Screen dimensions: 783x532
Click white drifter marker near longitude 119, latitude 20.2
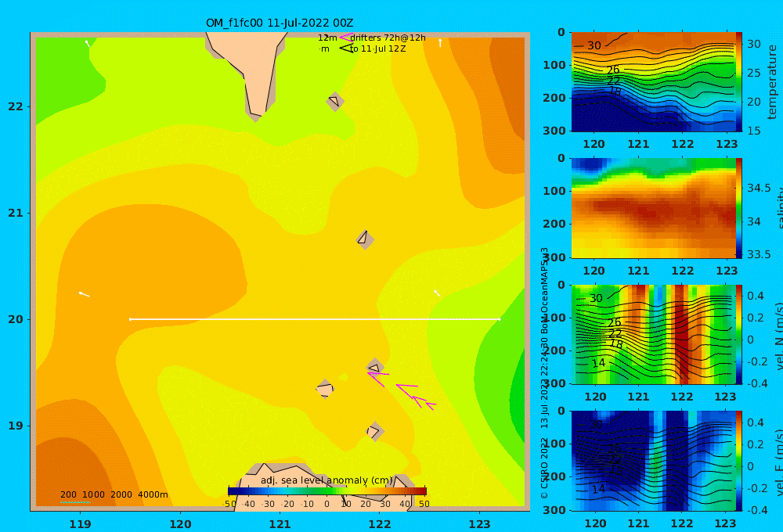85,294
